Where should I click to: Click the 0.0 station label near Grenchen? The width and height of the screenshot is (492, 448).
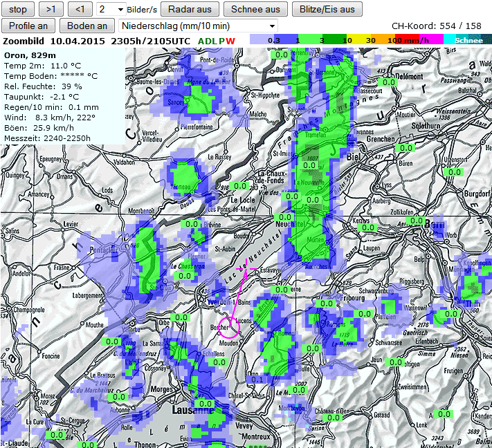tap(406, 148)
